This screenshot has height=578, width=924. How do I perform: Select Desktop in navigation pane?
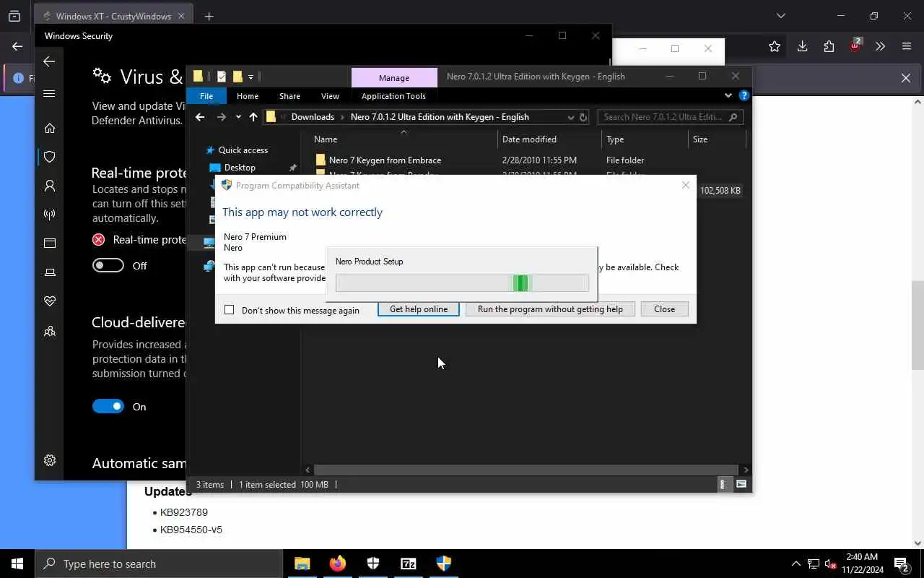pyautogui.click(x=240, y=168)
